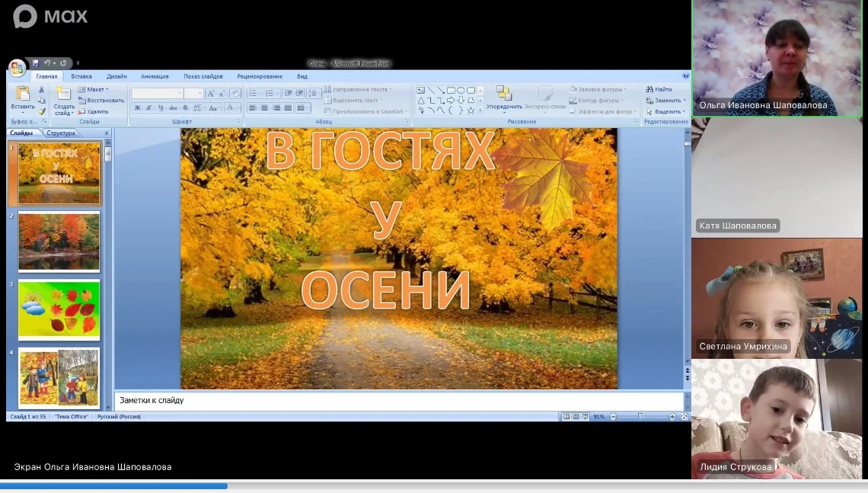Select the right block arrow shape
Image resolution: width=868 pixels, height=493 pixels.
[451, 101]
